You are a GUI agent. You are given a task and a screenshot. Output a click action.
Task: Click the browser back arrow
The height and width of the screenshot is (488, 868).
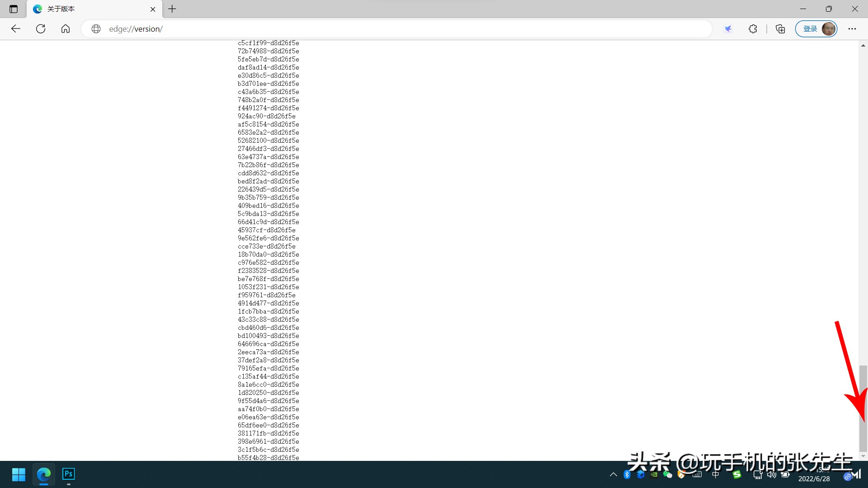click(16, 29)
